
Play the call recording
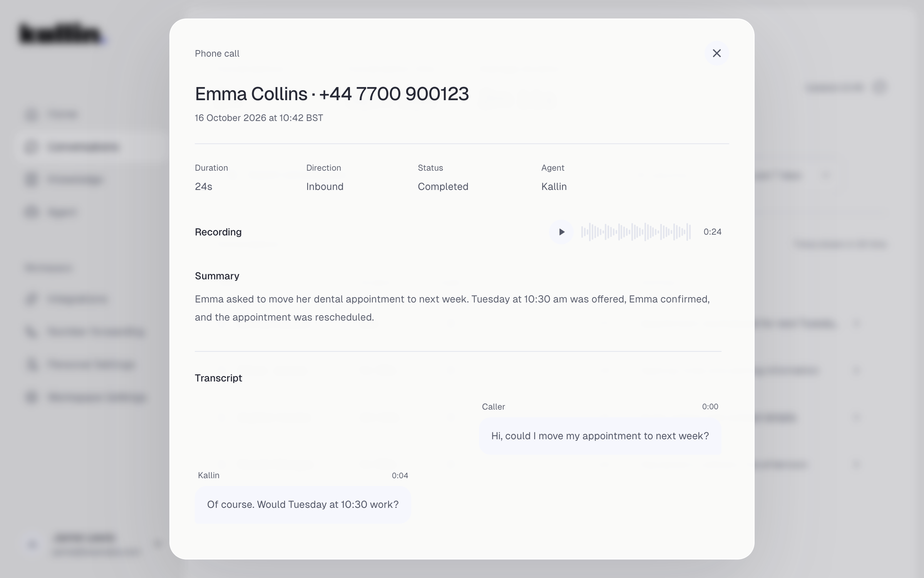(561, 232)
